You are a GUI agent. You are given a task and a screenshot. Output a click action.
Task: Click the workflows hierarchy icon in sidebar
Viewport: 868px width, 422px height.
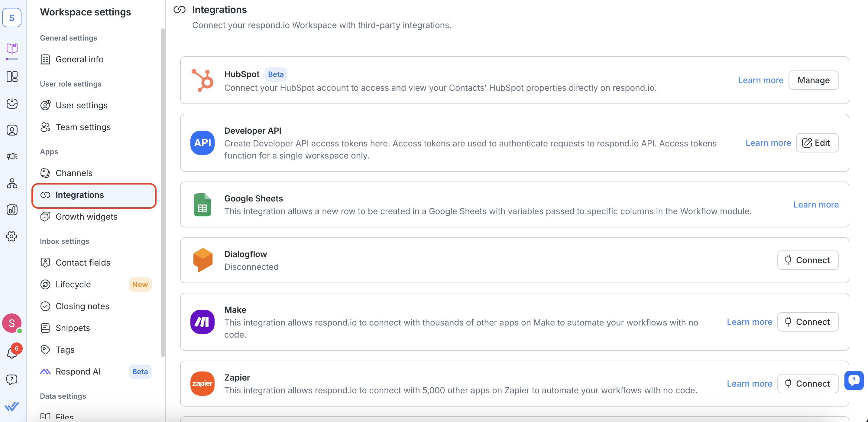click(x=12, y=183)
